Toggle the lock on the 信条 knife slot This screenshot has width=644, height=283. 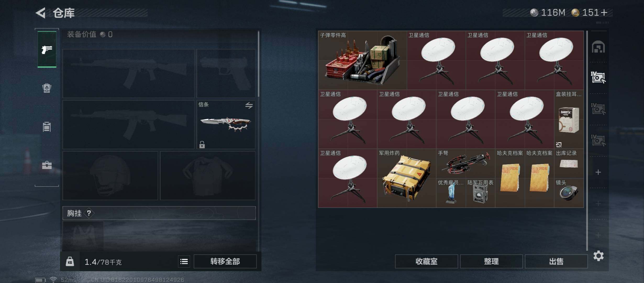click(202, 144)
